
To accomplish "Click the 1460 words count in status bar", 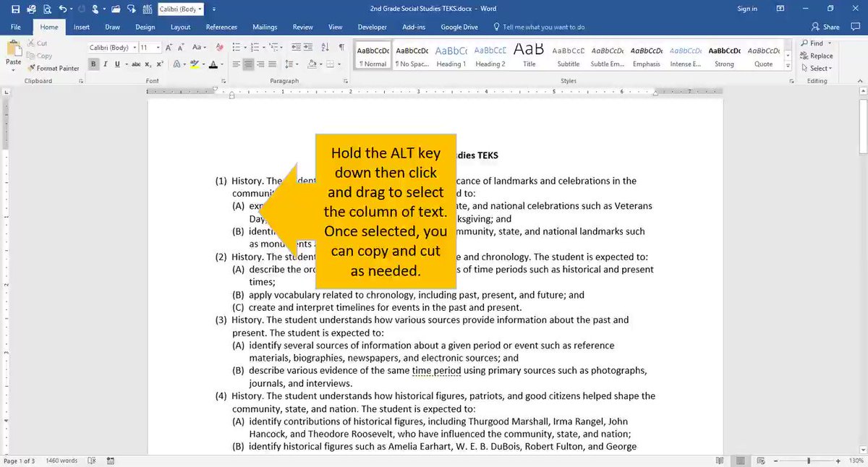I will tap(62, 460).
